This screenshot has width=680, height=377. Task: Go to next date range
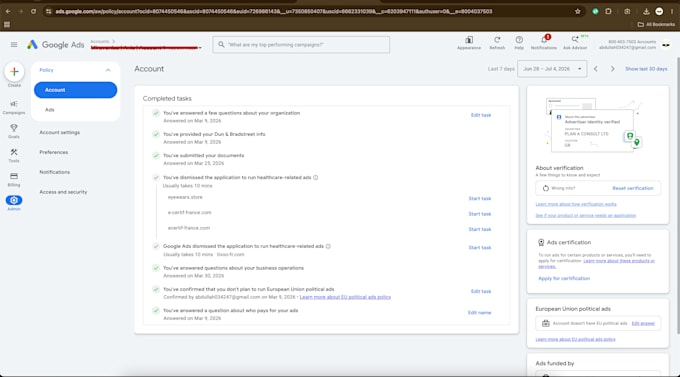click(612, 69)
